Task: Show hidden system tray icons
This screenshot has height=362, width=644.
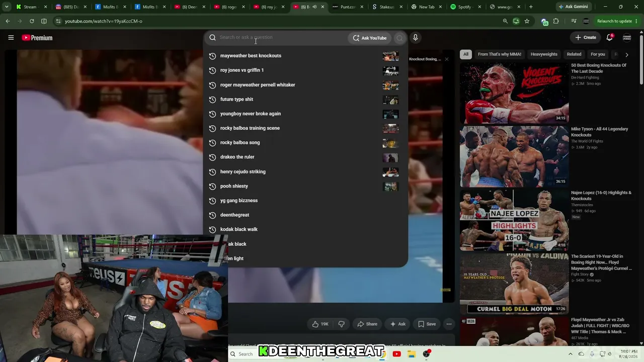Action: [570, 354]
